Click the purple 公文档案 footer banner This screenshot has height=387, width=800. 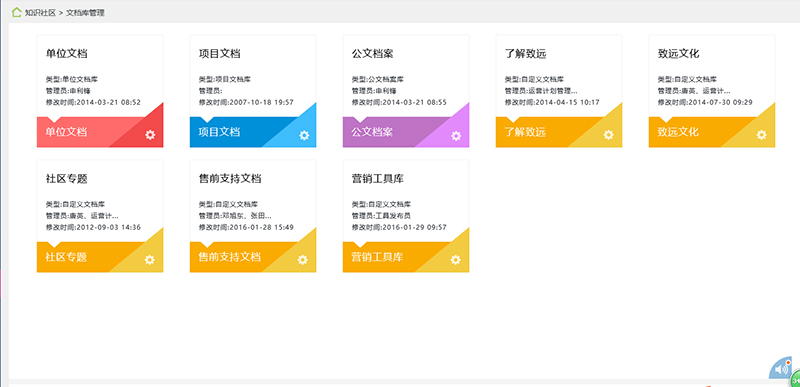coord(406,132)
